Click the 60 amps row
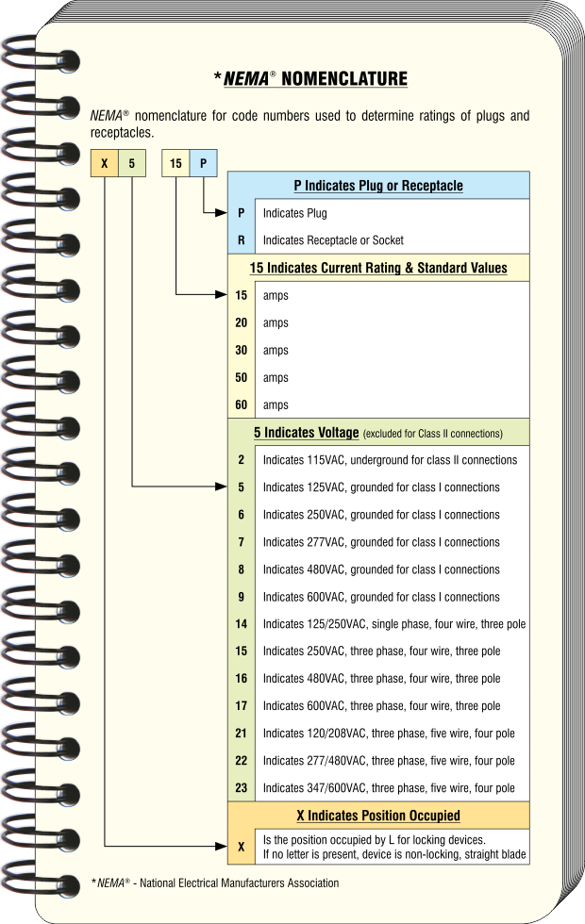 [x=378, y=404]
